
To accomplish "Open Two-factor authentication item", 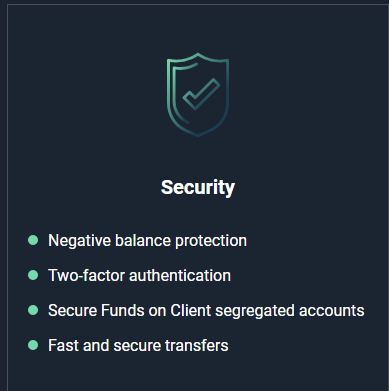I will pyautogui.click(x=140, y=276).
